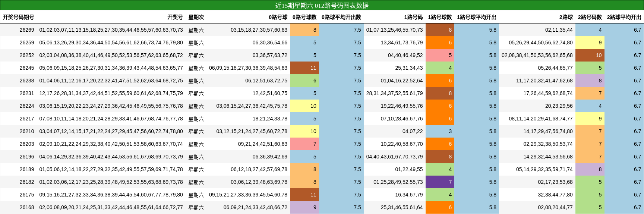Select period number 26182
This screenshot has height=214, width=644.
(x=27, y=182)
